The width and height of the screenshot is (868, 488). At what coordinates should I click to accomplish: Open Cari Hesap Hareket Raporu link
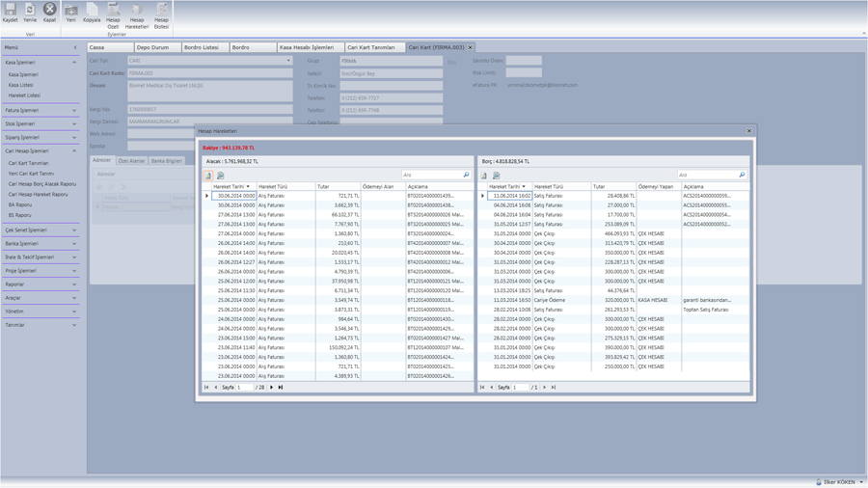coord(39,194)
